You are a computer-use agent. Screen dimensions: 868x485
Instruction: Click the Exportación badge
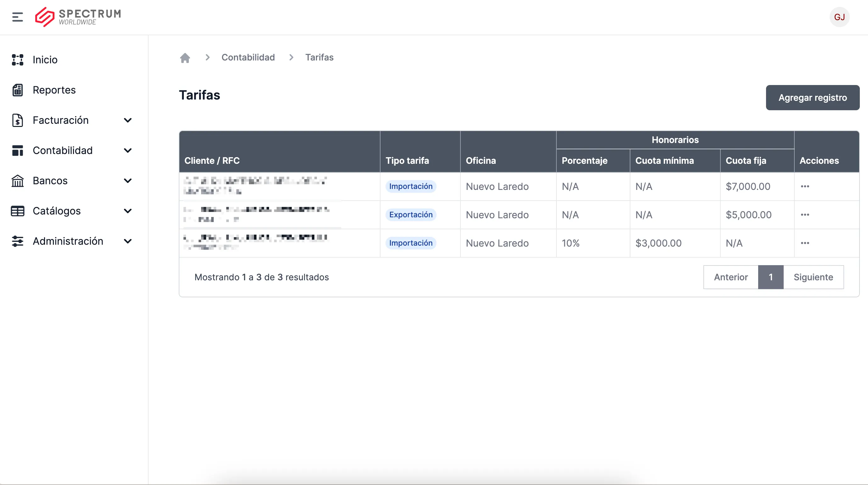point(411,215)
